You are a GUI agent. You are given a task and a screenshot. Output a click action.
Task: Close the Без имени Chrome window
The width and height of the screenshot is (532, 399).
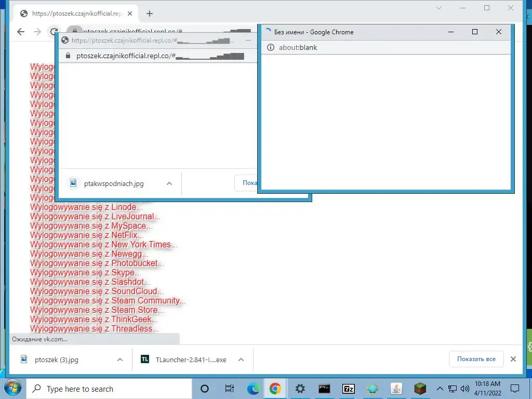coord(498,32)
